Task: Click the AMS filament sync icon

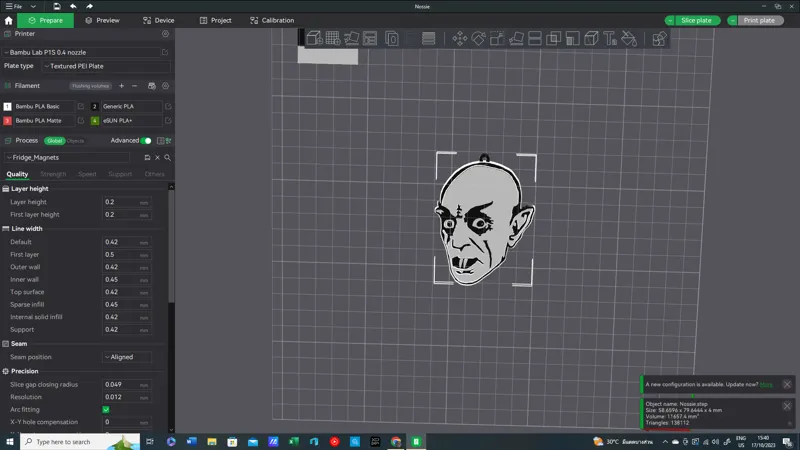Action: (x=152, y=86)
